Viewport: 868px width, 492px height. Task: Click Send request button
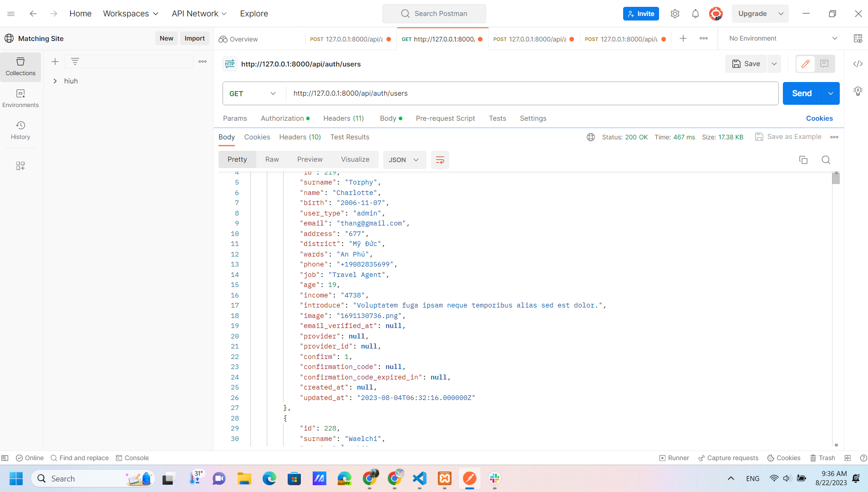pos(802,93)
